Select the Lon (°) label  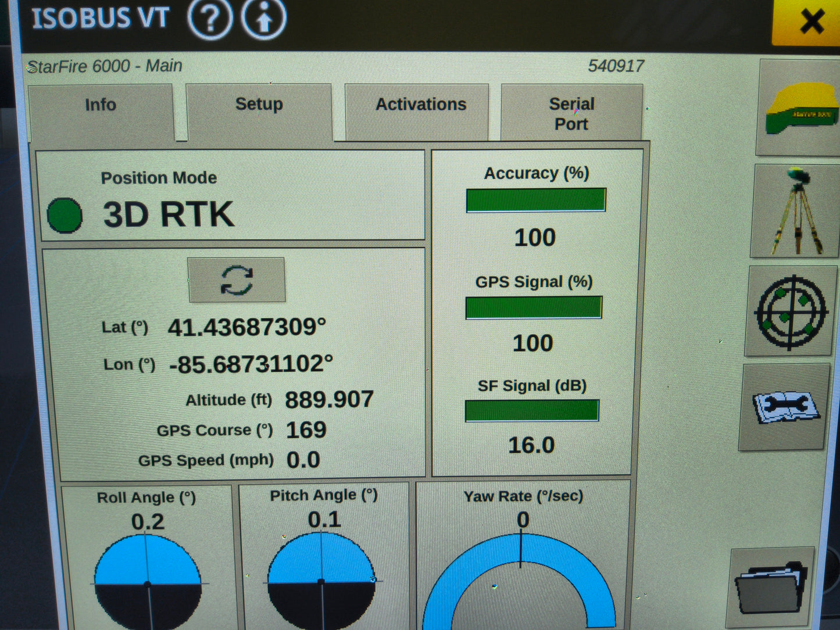[x=129, y=364]
